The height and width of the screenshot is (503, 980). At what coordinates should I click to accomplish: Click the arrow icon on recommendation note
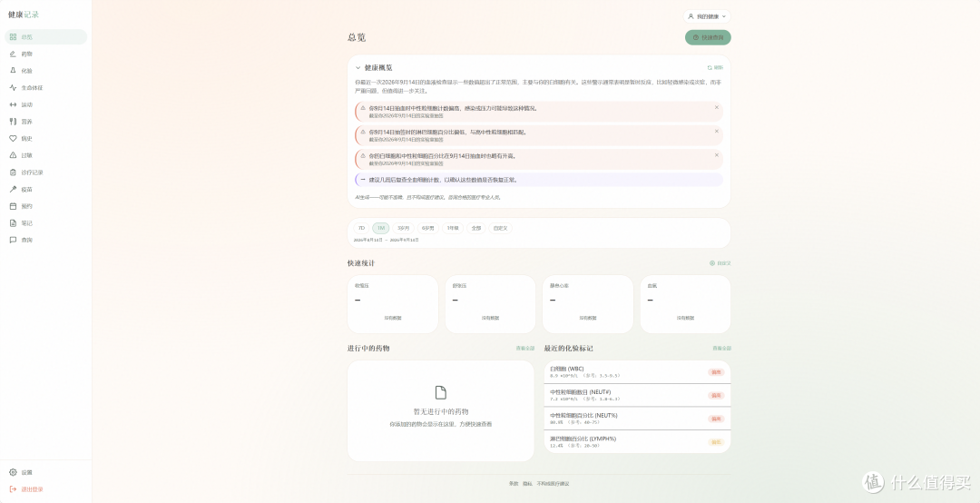point(362,180)
